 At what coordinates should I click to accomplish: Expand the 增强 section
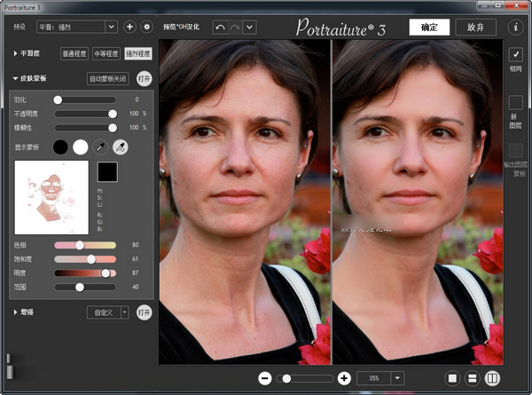[16, 312]
